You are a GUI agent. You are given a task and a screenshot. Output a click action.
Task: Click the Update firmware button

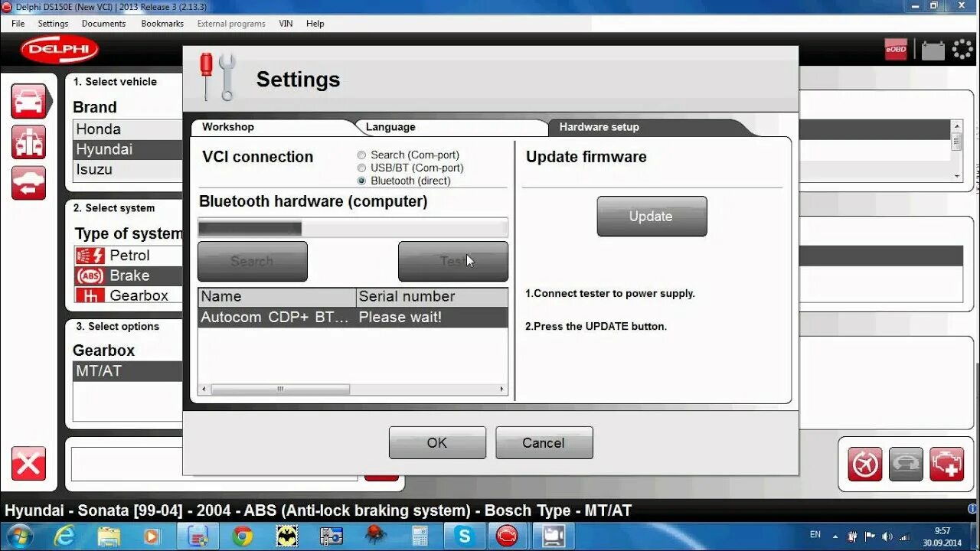(x=652, y=217)
